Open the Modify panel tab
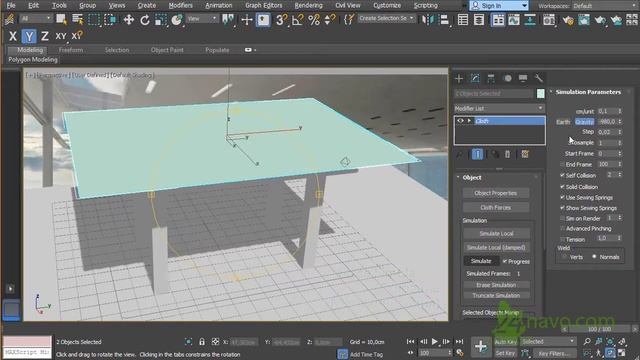Screen dimensions: 640x360 point(475,78)
